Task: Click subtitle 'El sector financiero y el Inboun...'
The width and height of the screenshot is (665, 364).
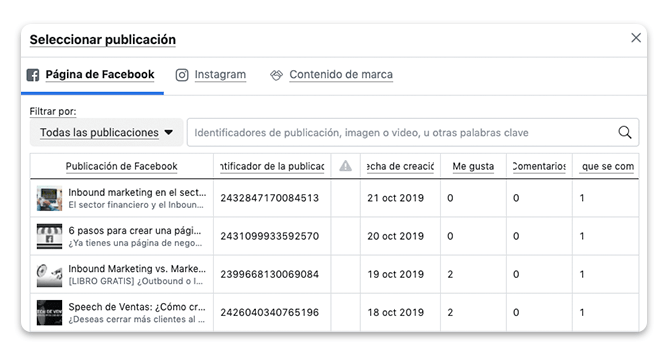Action: (x=136, y=205)
